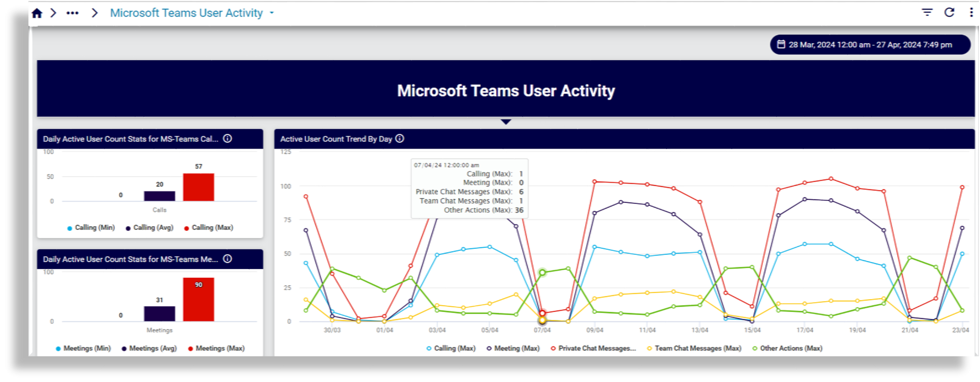The width and height of the screenshot is (980, 382).
Task: Click the calendar icon in the date range
Action: [781, 44]
